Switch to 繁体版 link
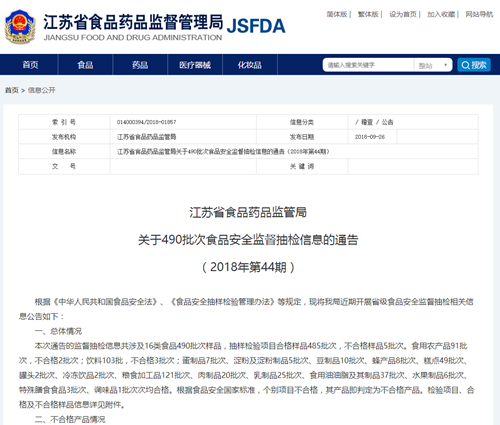The height and width of the screenshot is (425, 500). pyautogui.click(x=368, y=14)
